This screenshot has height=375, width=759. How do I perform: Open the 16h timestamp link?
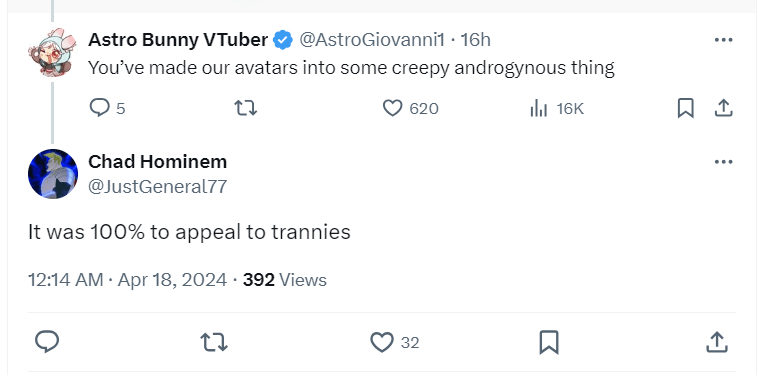coord(475,40)
